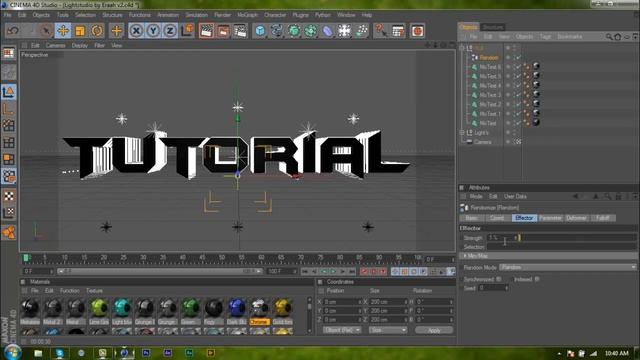Open the File menu
Image resolution: width=640 pixels, height=360 pixels.
tap(7, 15)
